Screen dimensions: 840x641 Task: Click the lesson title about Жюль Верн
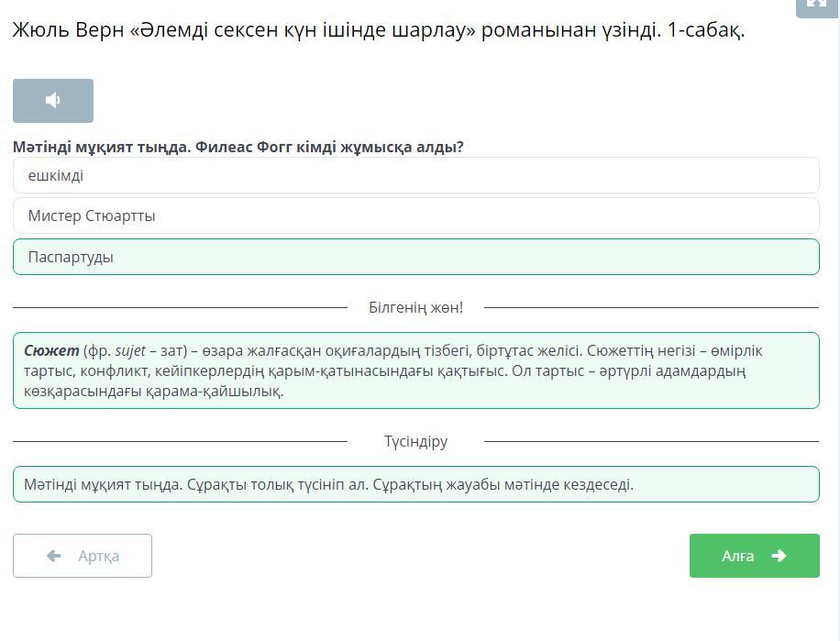point(378,29)
